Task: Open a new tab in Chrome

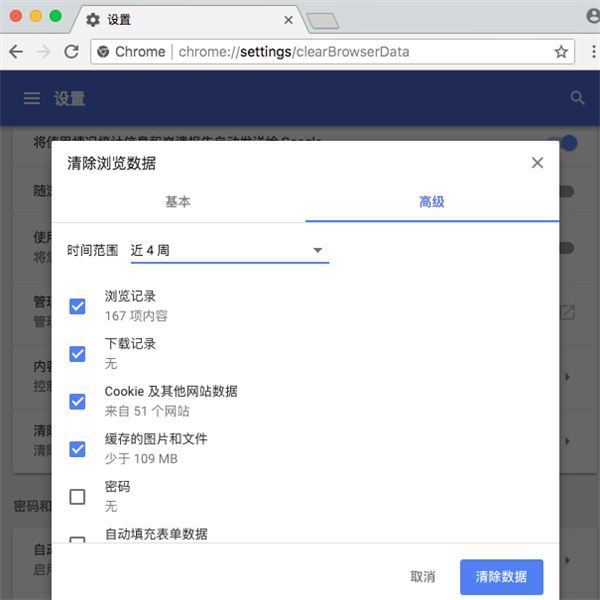Action: coord(322,20)
